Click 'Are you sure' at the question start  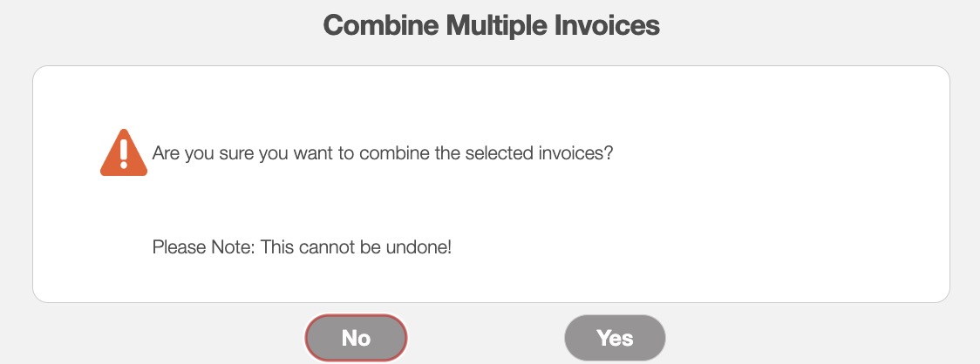[192, 153]
